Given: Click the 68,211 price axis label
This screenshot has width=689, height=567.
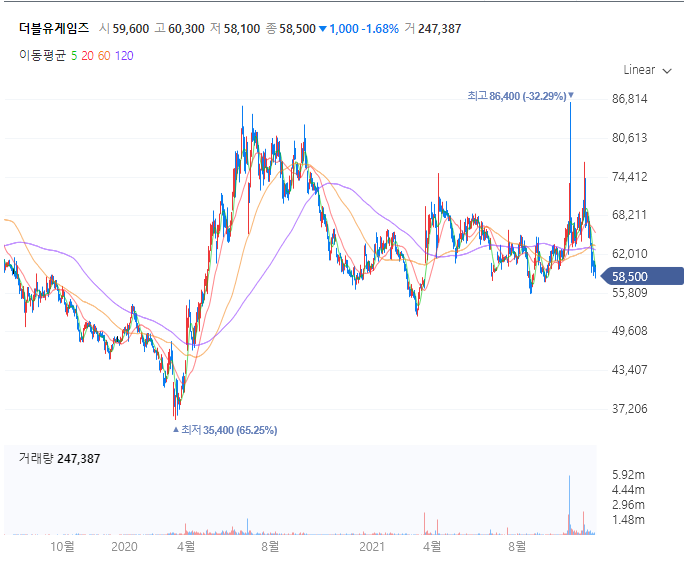Looking at the screenshot, I should click(x=630, y=215).
